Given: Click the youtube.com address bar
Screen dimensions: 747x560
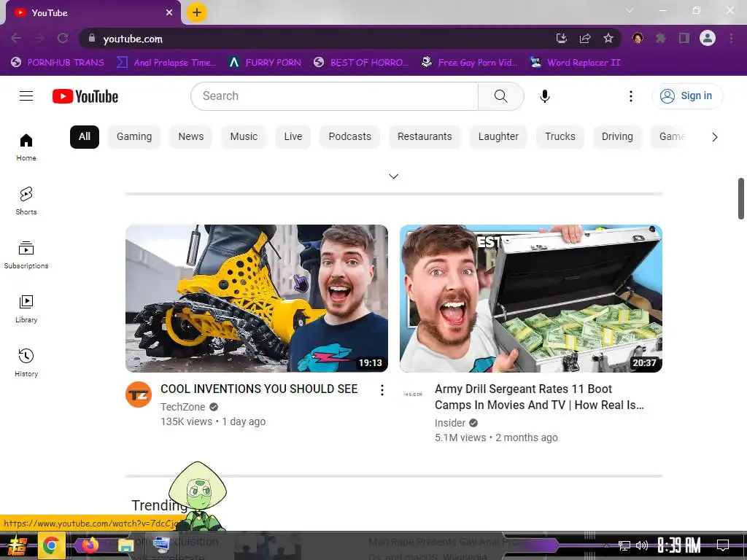Looking at the screenshot, I should (x=324, y=39).
